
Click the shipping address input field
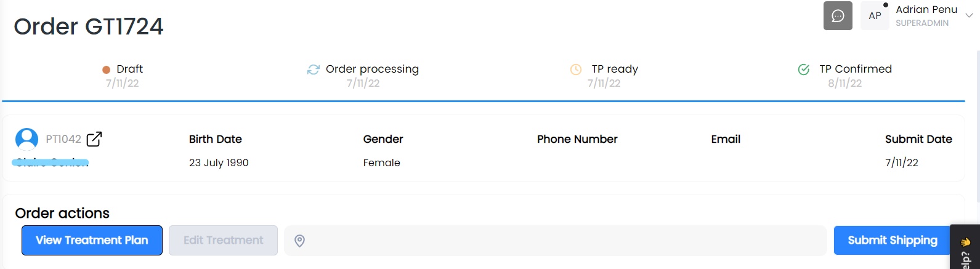tap(556, 240)
